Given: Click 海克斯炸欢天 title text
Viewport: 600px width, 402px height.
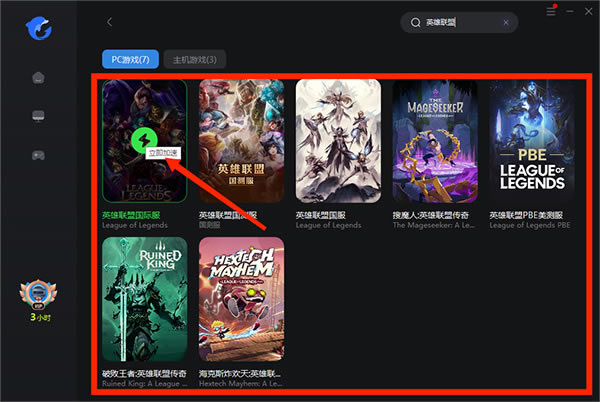Looking at the screenshot, I should tap(240, 373).
